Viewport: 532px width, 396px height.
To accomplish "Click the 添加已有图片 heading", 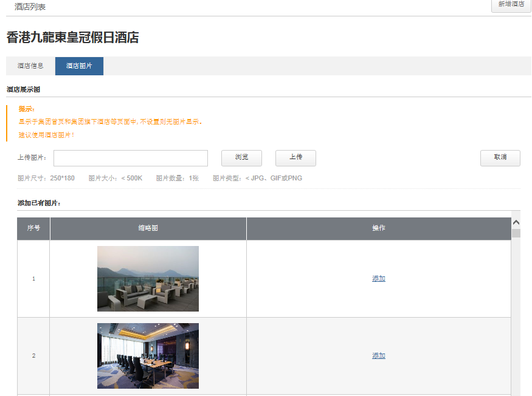I will click(39, 203).
